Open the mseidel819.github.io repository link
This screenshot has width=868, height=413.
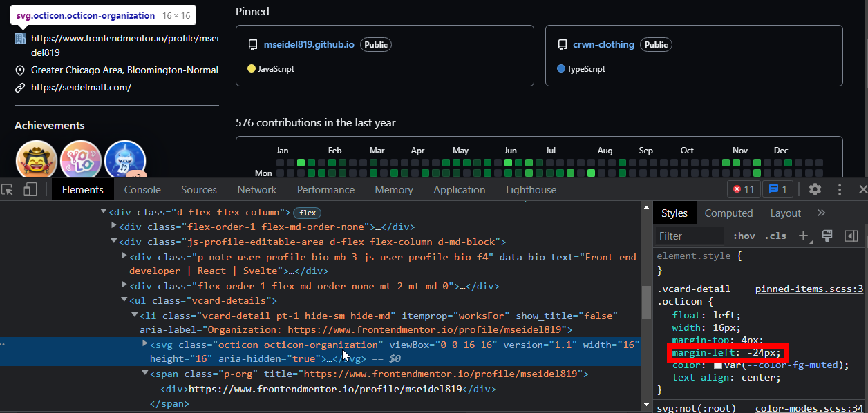(x=309, y=44)
